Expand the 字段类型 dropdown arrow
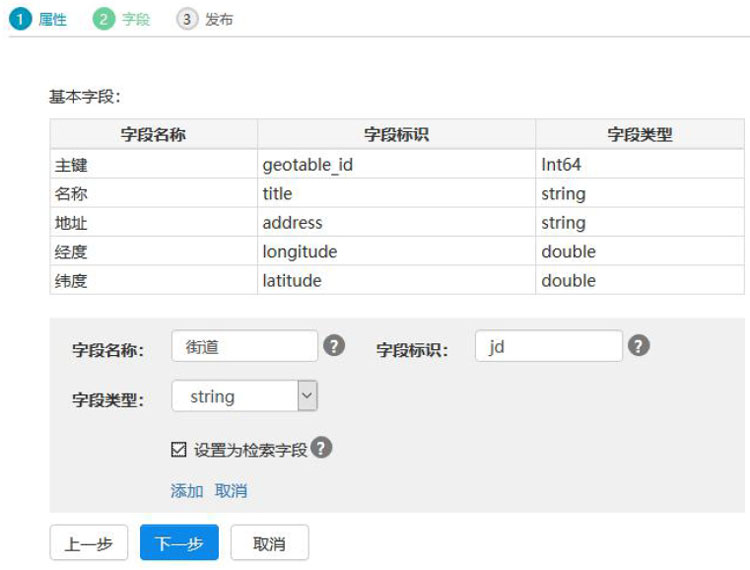The image size is (750, 570). click(x=307, y=395)
